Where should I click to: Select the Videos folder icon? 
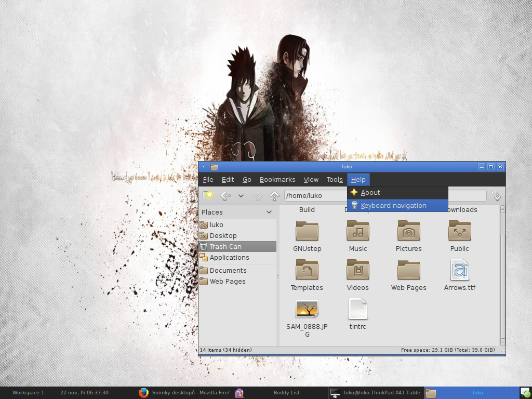pos(357,270)
